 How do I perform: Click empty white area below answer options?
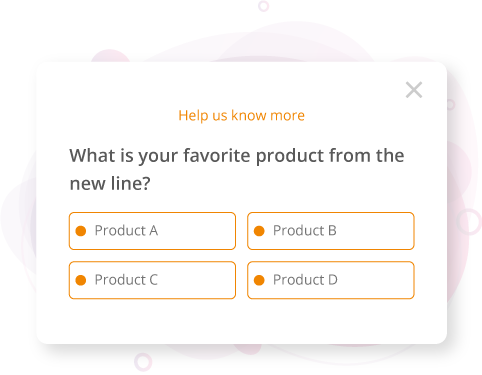[241, 322]
